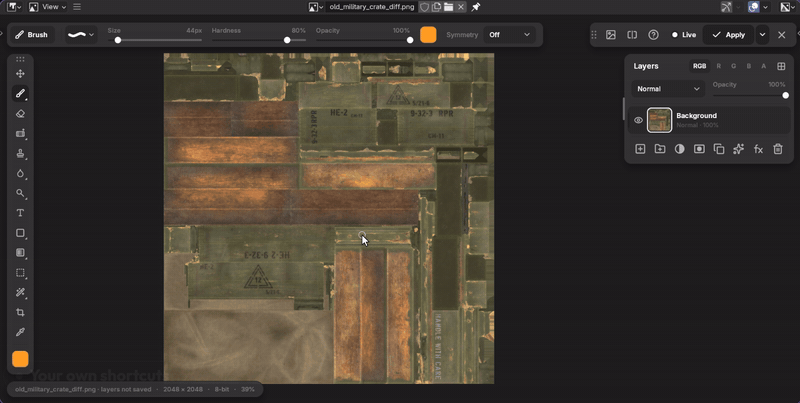Click the brush Size slider
The image size is (800, 403).
coord(155,40)
